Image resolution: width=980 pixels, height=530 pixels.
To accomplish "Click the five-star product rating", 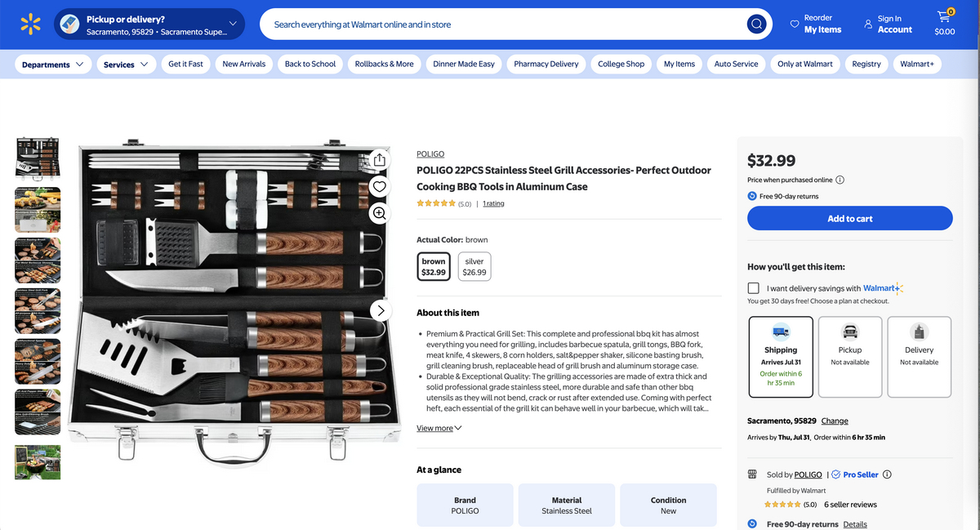I will point(436,203).
